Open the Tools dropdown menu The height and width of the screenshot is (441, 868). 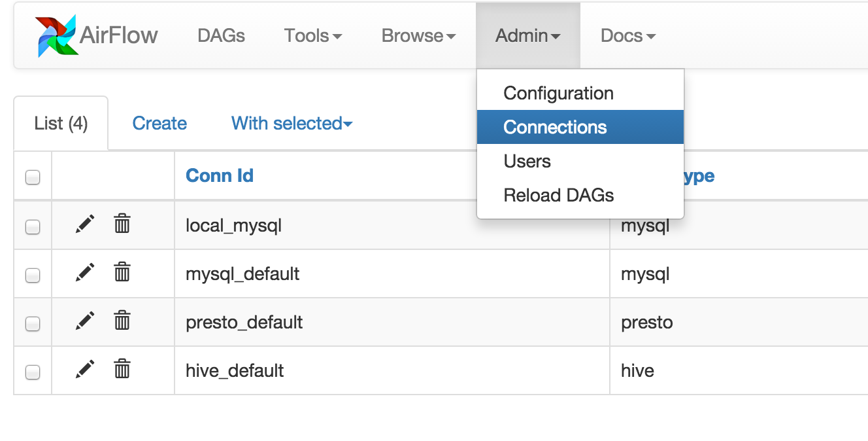[312, 36]
